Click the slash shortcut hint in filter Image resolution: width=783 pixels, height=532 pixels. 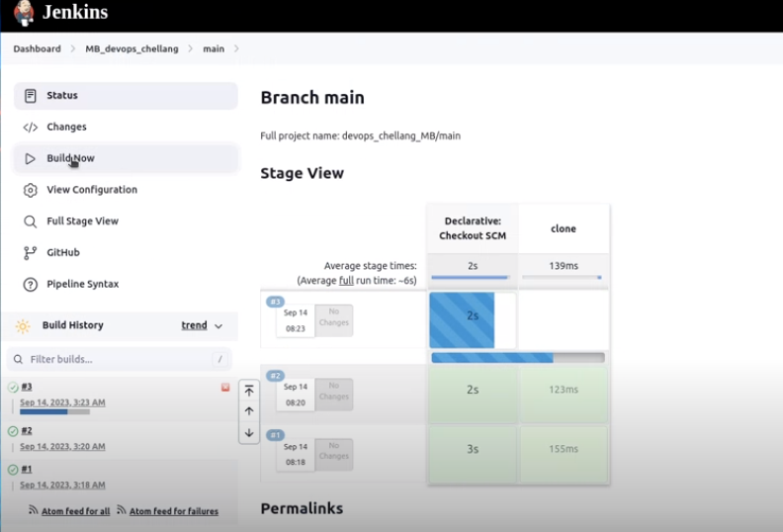[219, 359]
